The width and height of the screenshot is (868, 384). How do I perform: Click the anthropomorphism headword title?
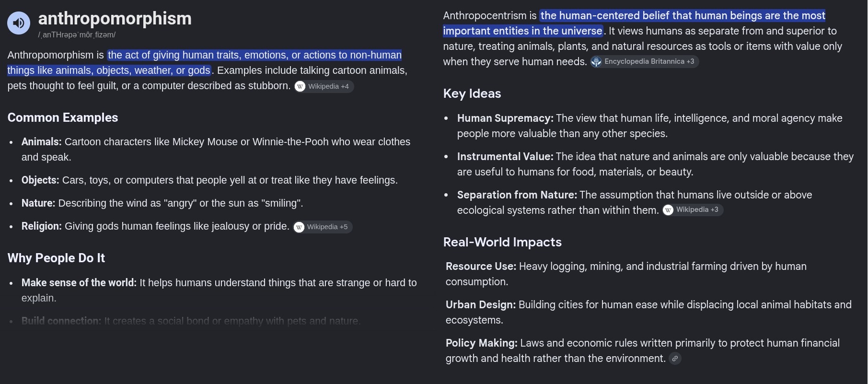point(115,18)
